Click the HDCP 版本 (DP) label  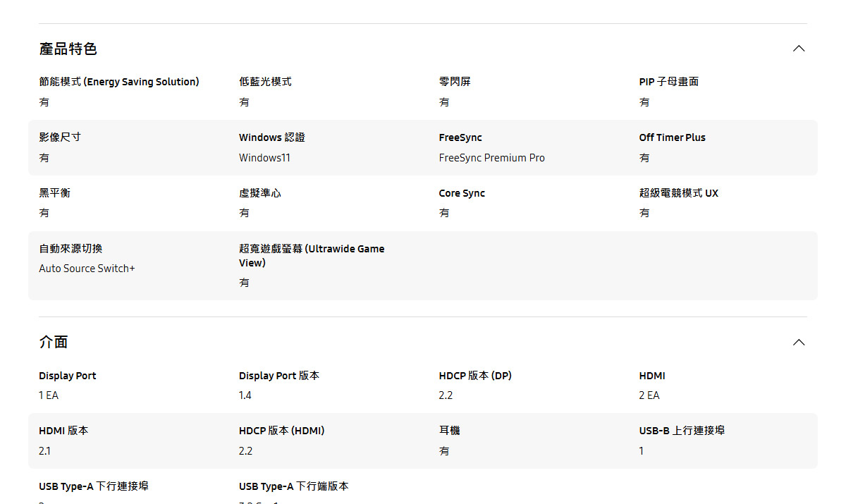[475, 376]
